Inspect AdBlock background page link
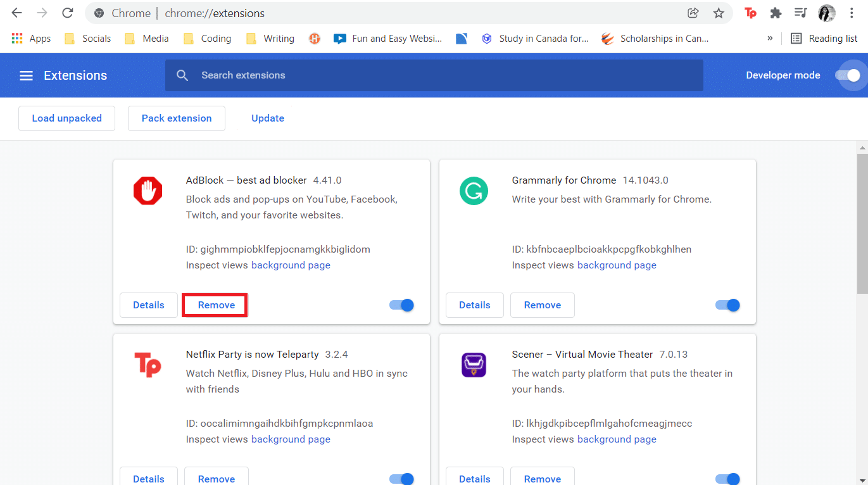868x485 pixels. click(x=291, y=265)
